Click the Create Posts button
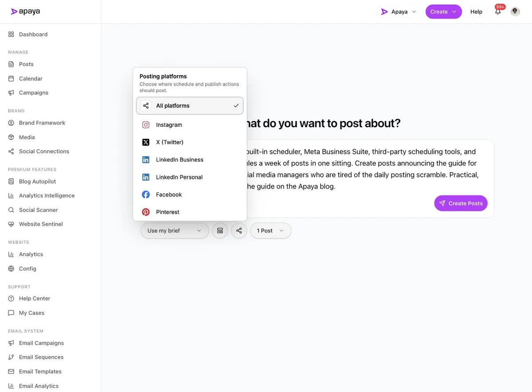 (x=461, y=203)
